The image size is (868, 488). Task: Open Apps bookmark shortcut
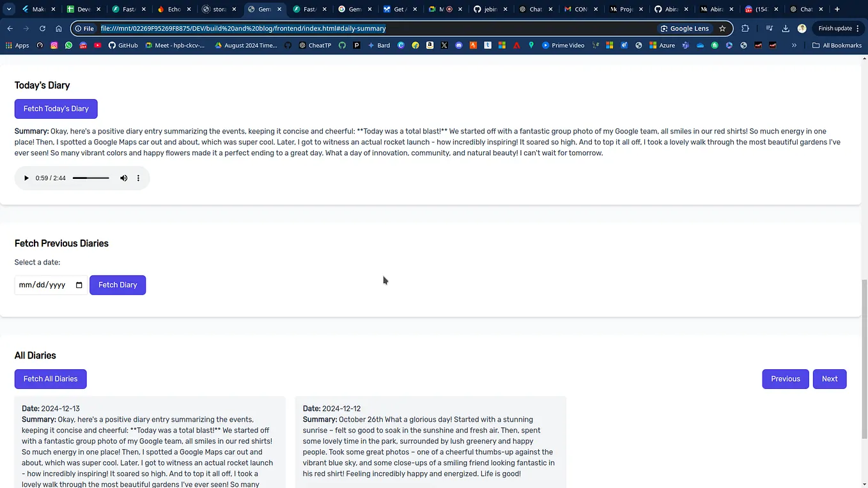pyautogui.click(x=17, y=45)
